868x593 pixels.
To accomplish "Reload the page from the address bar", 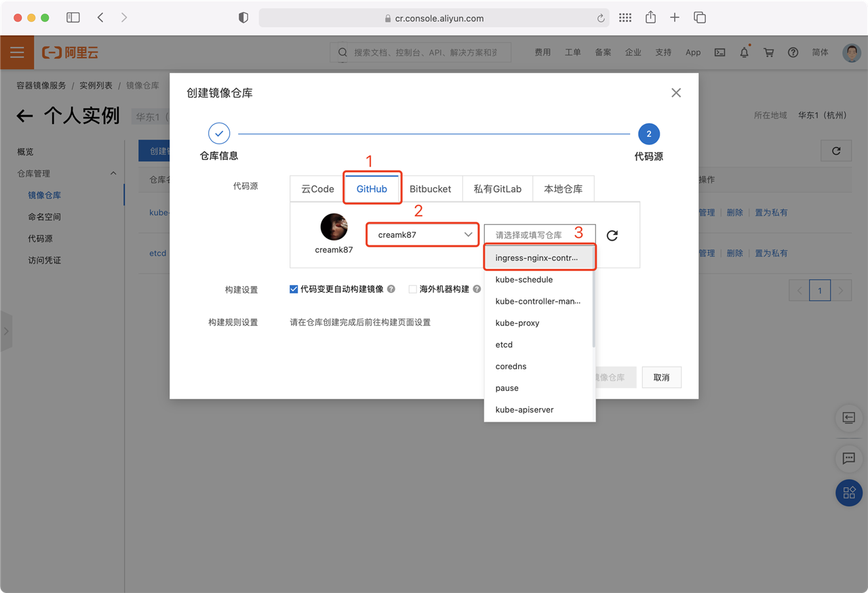I will (x=601, y=18).
